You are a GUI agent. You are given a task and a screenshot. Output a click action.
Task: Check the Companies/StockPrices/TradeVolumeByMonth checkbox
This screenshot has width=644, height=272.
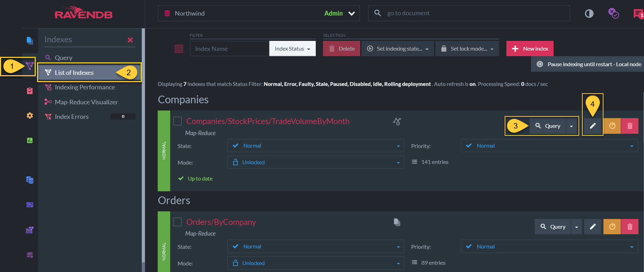(177, 121)
